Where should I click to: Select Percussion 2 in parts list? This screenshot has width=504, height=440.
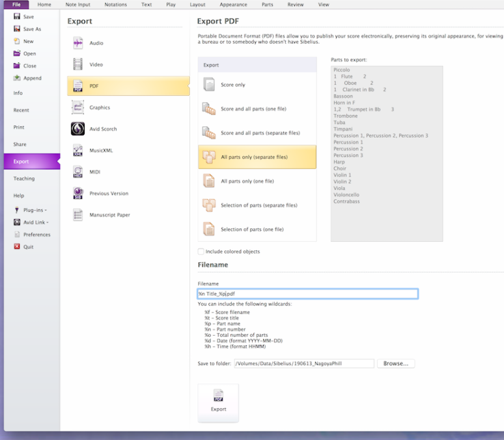(348, 149)
